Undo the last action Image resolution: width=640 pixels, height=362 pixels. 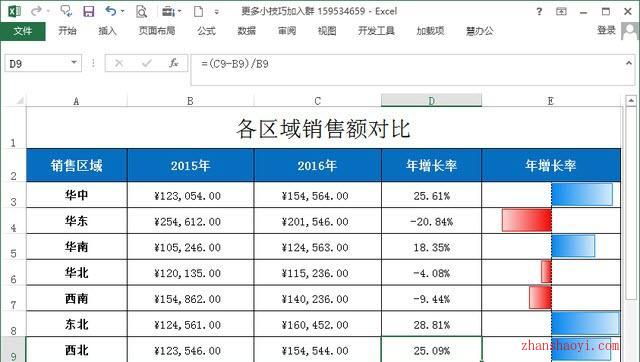point(110,11)
